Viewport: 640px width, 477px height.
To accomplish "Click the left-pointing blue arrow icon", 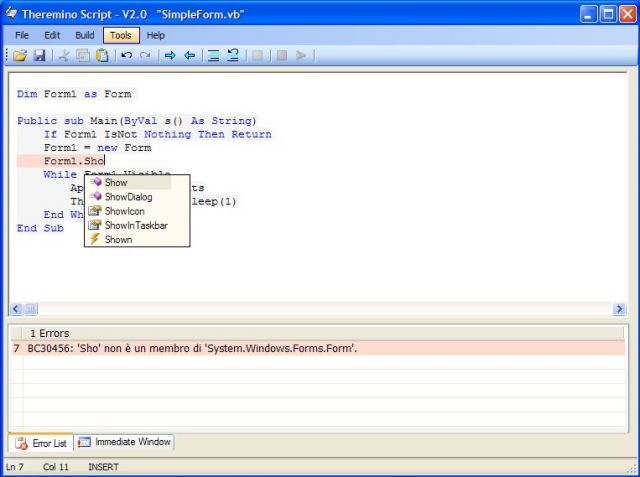I will point(189,56).
